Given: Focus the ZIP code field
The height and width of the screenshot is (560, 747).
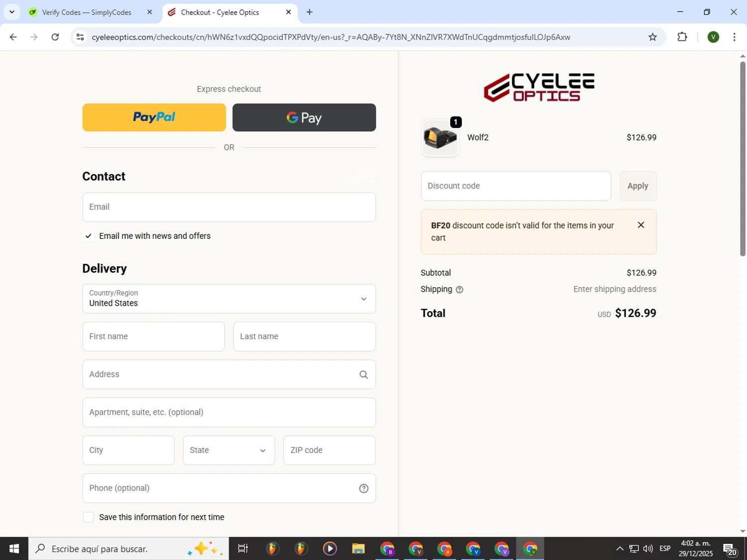Looking at the screenshot, I should pyautogui.click(x=329, y=450).
